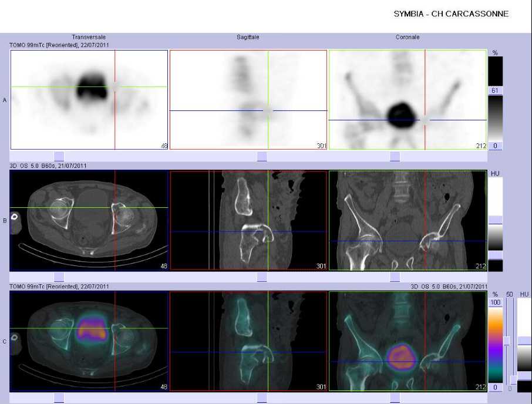The width and height of the screenshot is (532, 404).
Task: Click slice number 212 in row C coronale
Action: click(481, 387)
